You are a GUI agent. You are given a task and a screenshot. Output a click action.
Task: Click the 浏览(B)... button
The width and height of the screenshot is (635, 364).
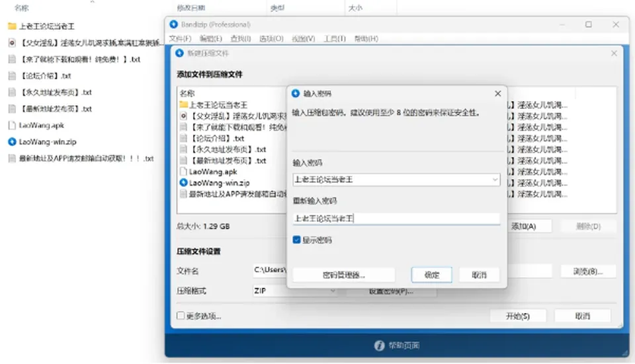588,272
